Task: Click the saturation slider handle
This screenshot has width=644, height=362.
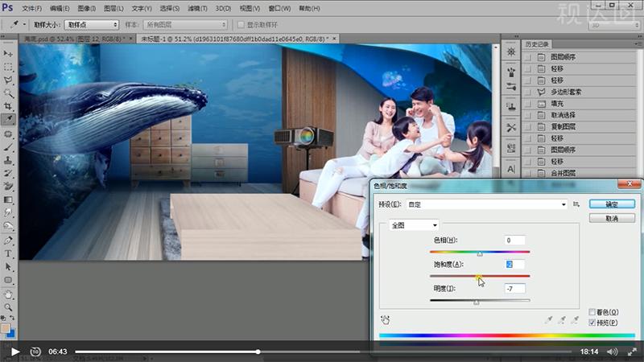Action: click(479, 278)
